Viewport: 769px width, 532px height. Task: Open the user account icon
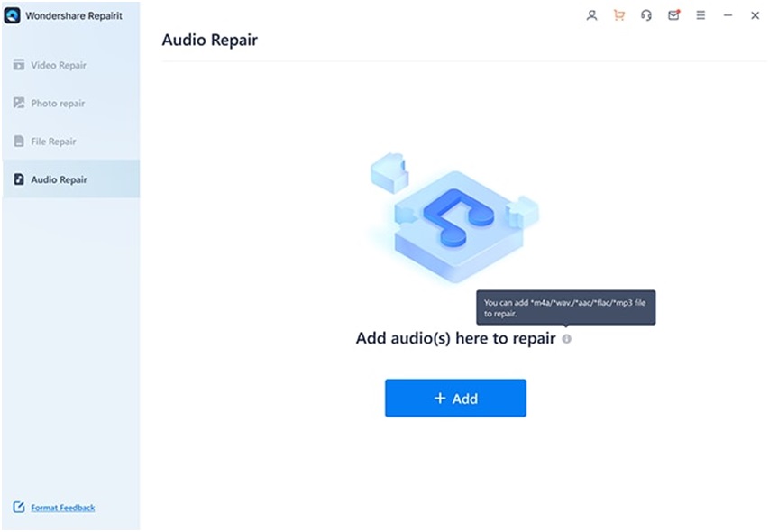(591, 15)
